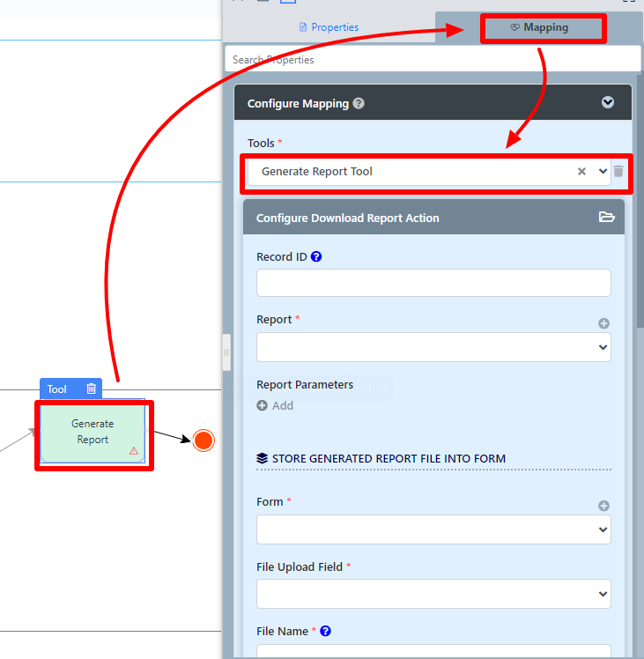Select the orange end event circle
Viewport: 644px width, 659px height.
tap(204, 441)
